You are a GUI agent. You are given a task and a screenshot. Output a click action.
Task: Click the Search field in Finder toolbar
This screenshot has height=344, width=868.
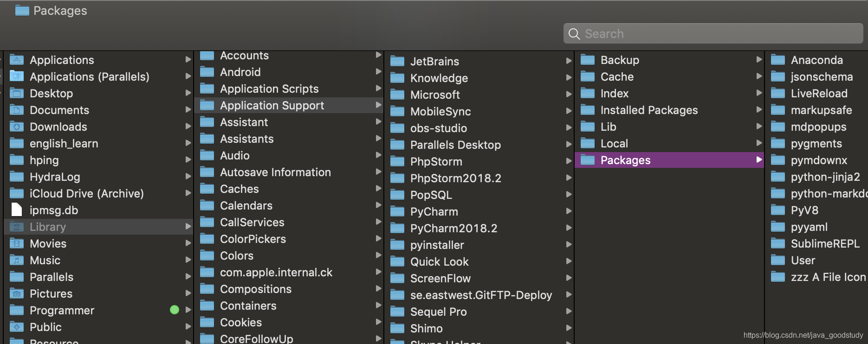coord(713,33)
